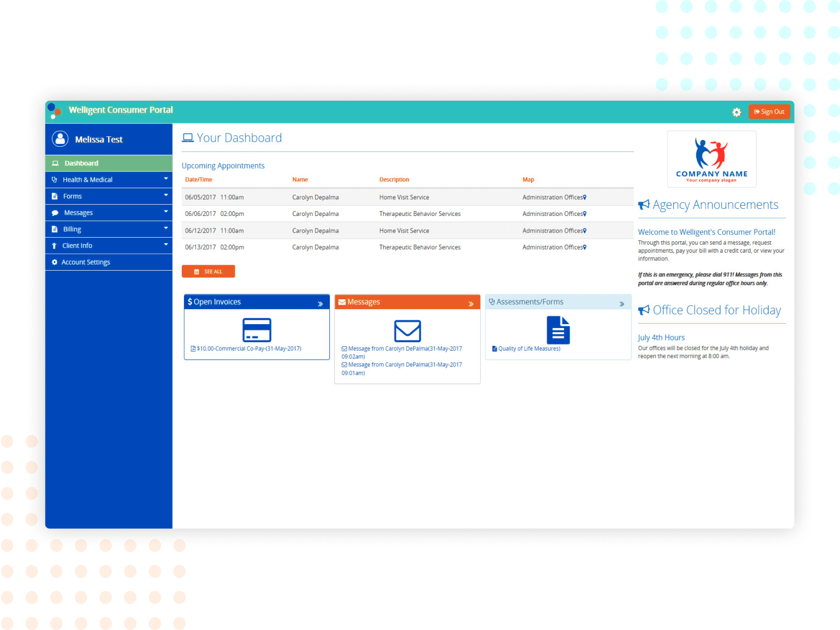Image resolution: width=840 pixels, height=630 pixels.
Task: Click the company logo image
Action: 711,159
